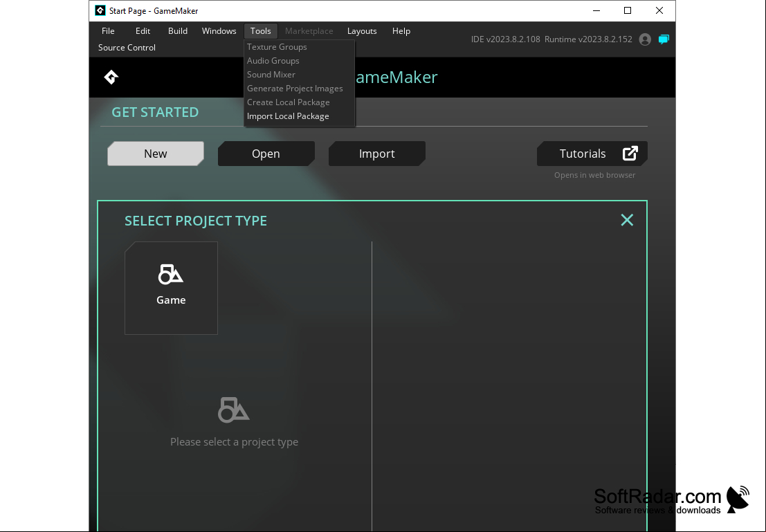Minimize the GameMaker window
This screenshot has height=532, width=766.
(x=596, y=11)
